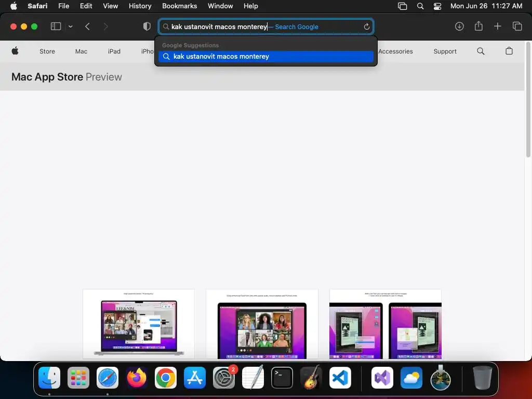Select the 'kak ustanovit macos monterey' Google suggestion
This screenshot has height=399, width=532.
tap(266, 56)
